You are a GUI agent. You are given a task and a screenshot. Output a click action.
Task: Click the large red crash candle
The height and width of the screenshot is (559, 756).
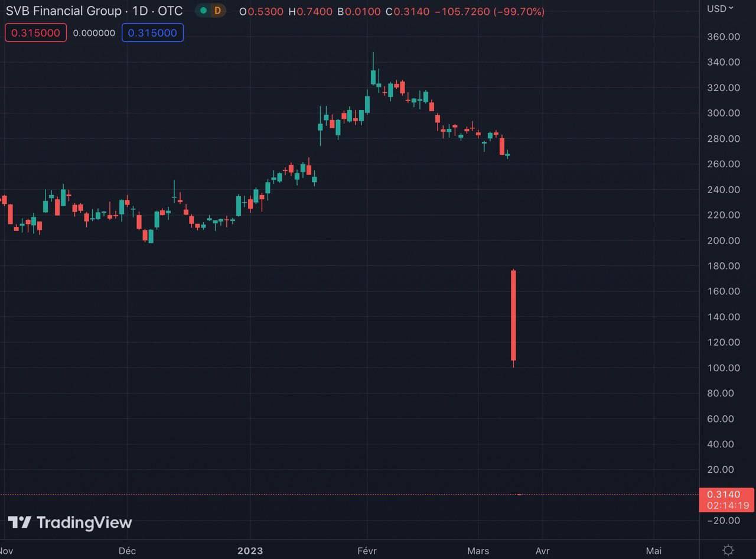513,315
